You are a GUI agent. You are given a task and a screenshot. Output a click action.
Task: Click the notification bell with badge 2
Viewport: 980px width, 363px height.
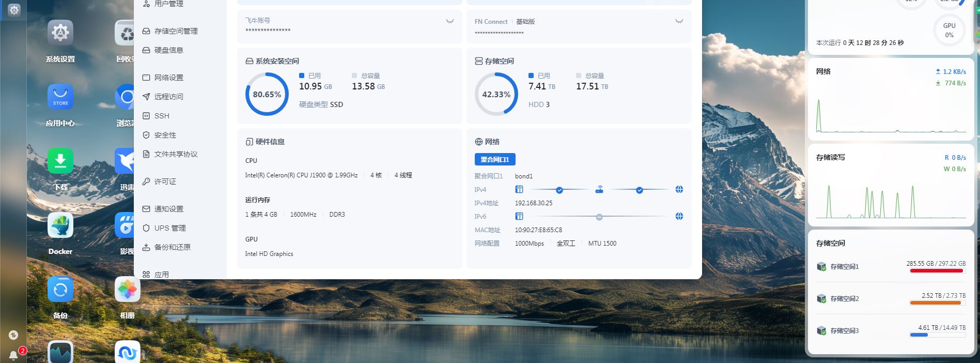click(13, 355)
